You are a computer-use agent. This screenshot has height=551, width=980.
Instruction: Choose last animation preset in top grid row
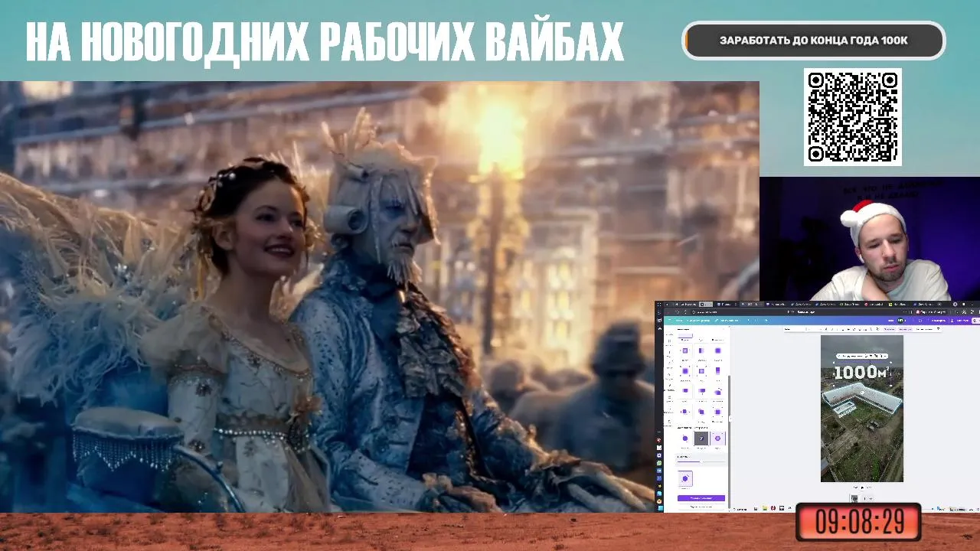click(717, 350)
